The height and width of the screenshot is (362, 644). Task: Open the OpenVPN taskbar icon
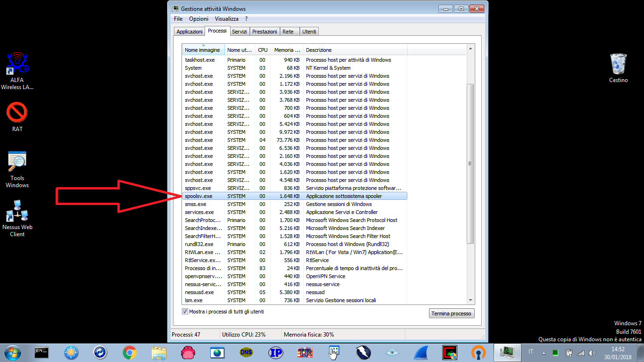click(479, 352)
